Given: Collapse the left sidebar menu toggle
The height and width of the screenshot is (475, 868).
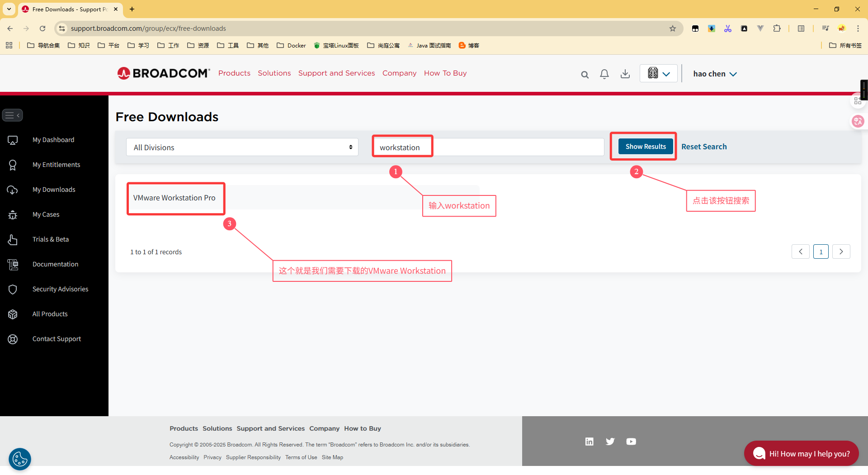Looking at the screenshot, I should tap(12, 115).
